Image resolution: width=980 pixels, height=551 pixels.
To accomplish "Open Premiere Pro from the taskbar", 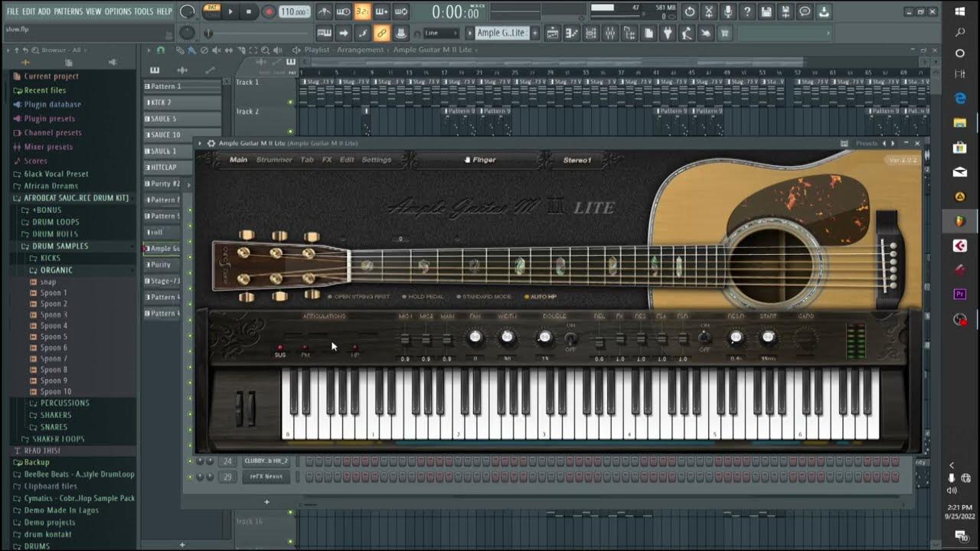I will [x=960, y=295].
